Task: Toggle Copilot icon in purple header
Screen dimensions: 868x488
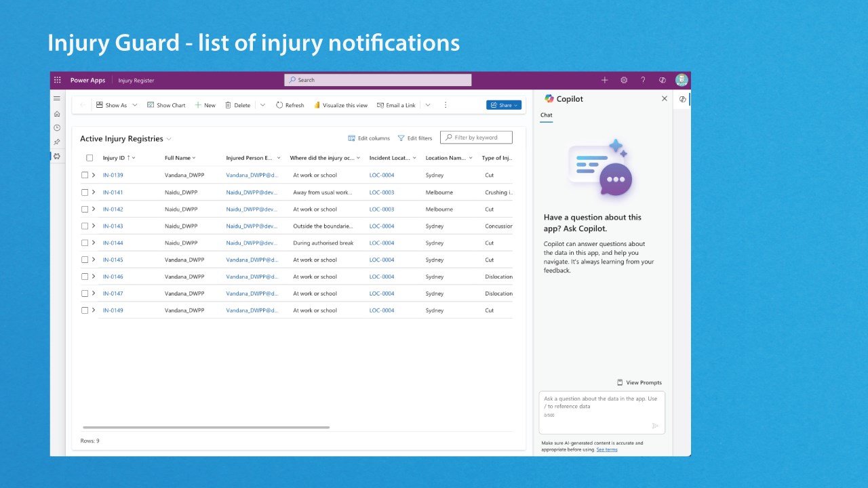Action: (663, 80)
